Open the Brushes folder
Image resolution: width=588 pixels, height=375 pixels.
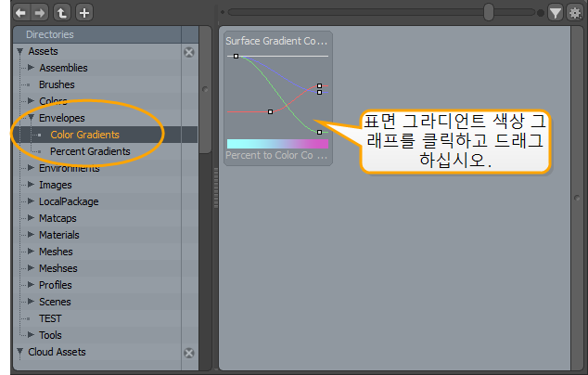tap(57, 84)
